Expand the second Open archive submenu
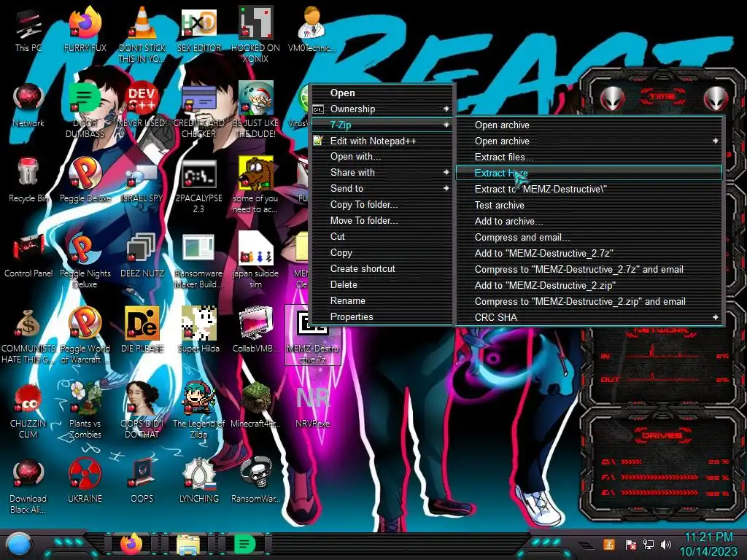Viewport: 747px width, 560px height. (x=589, y=141)
